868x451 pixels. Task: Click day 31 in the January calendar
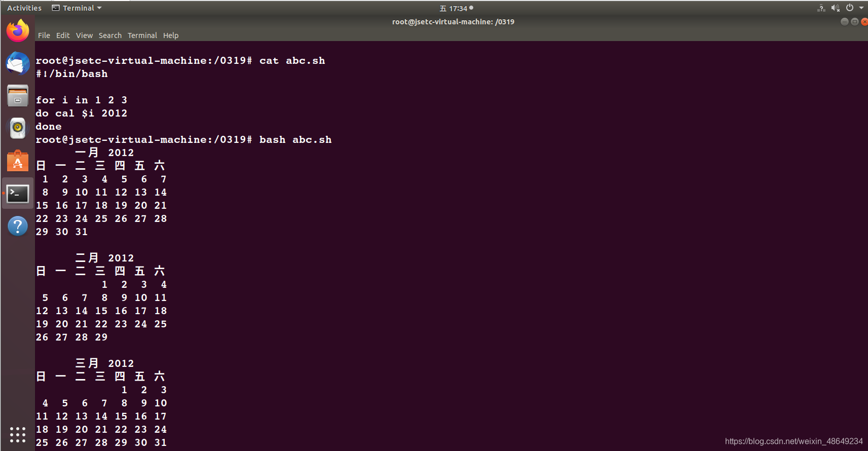pos(82,232)
